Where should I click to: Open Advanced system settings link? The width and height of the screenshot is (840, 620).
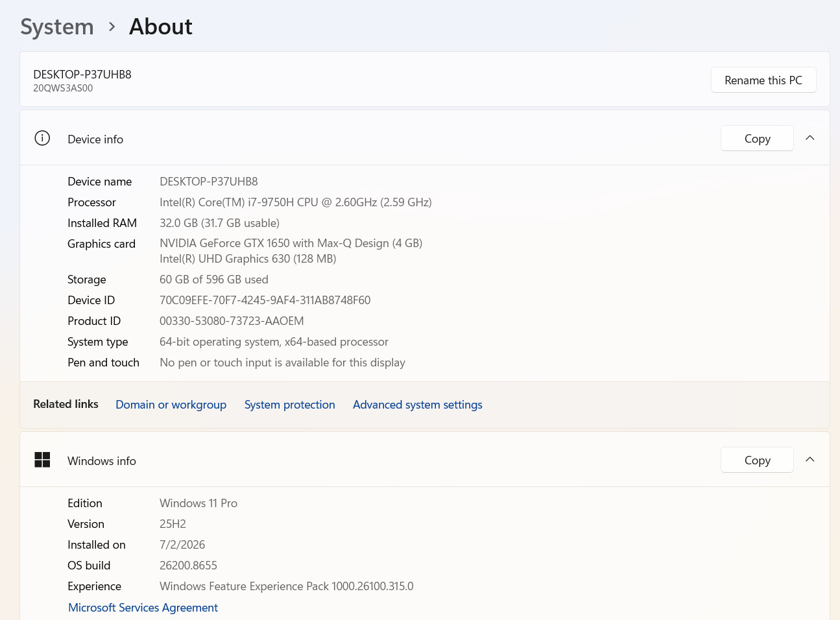(417, 405)
